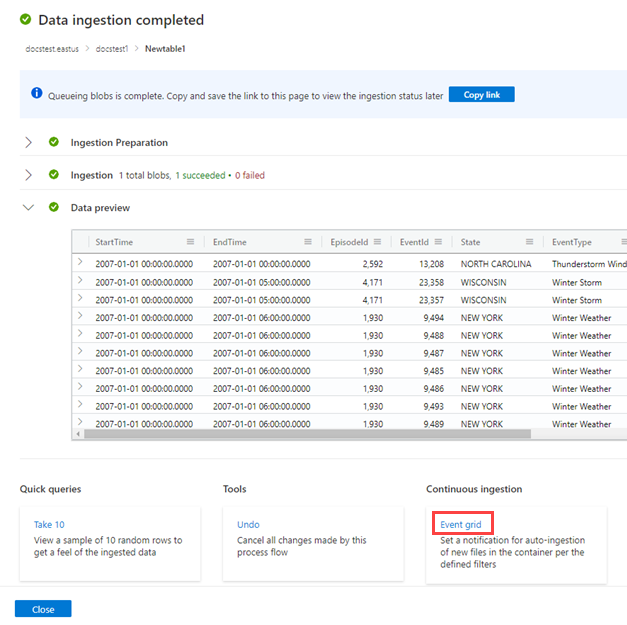Click the info icon in the banner

click(37, 94)
